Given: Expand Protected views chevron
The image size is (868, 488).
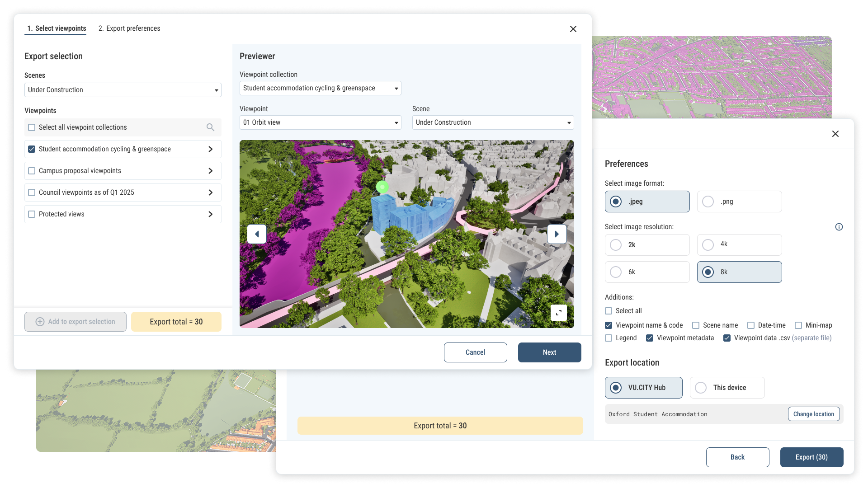Looking at the screenshot, I should coord(210,214).
